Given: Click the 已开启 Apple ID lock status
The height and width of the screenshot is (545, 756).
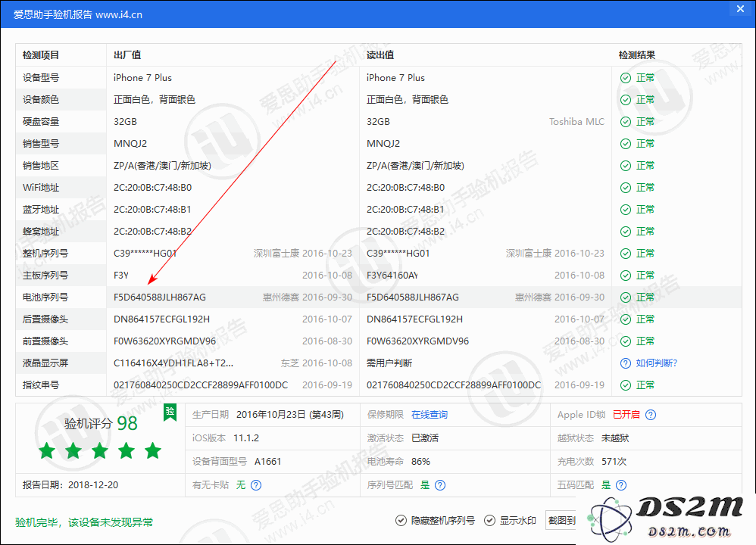Looking at the screenshot, I should coord(626,415).
